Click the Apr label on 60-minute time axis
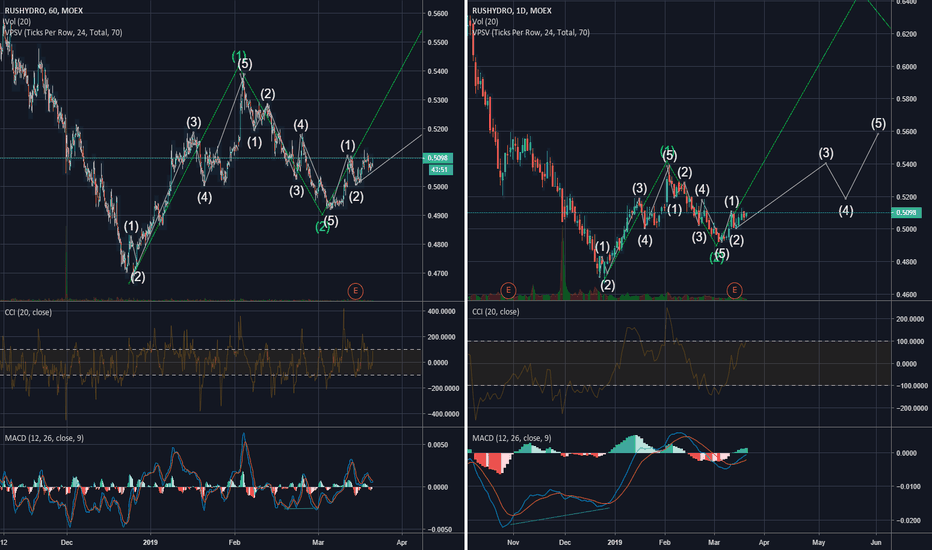The image size is (932, 550). (x=402, y=542)
